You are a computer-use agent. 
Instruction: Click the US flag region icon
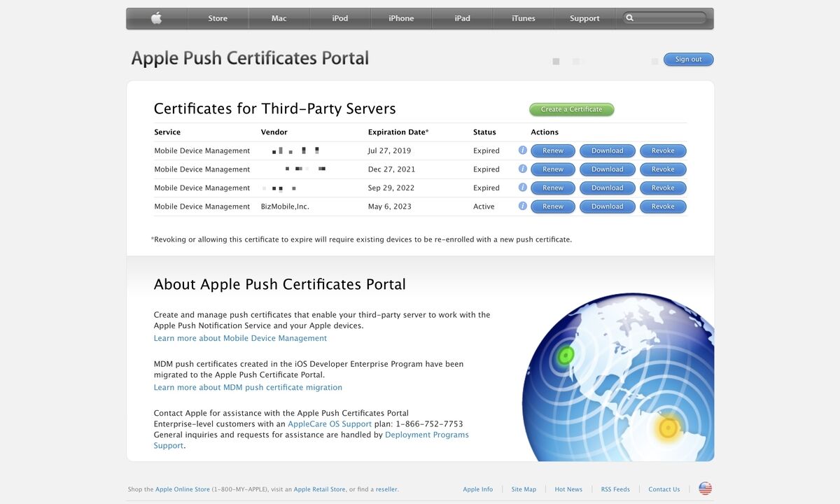pyautogui.click(x=705, y=489)
